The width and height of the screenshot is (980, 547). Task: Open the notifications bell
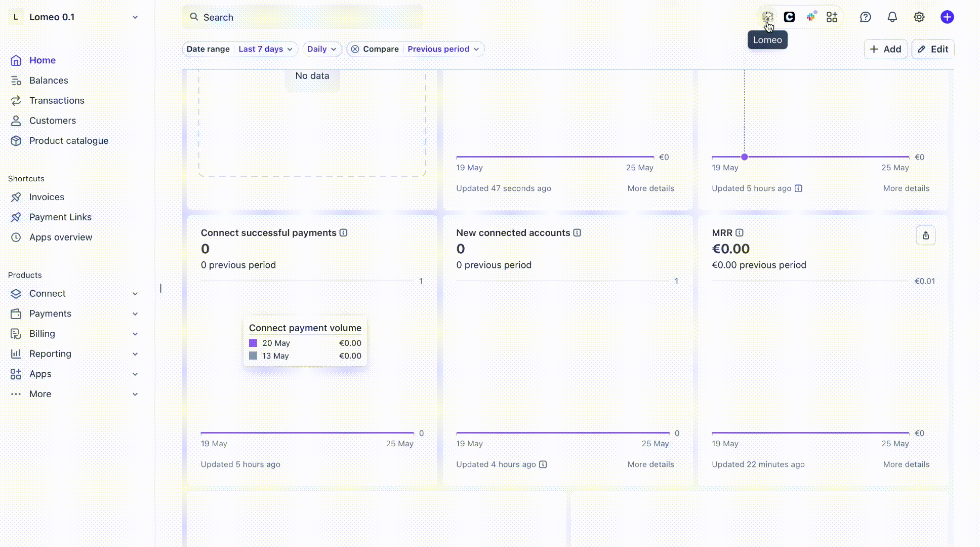(892, 17)
